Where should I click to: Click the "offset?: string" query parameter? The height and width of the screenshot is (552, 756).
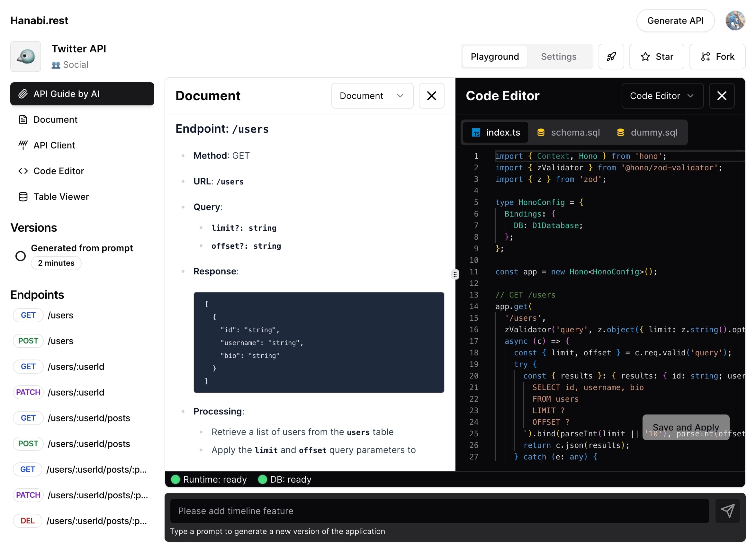tap(246, 246)
